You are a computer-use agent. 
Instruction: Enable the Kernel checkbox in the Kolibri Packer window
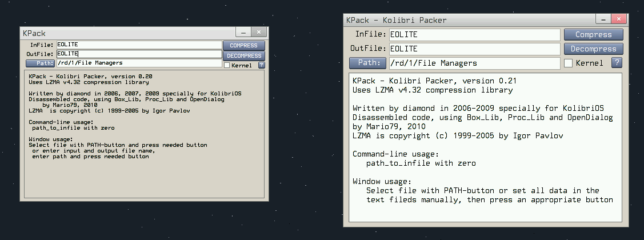(x=569, y=63)
